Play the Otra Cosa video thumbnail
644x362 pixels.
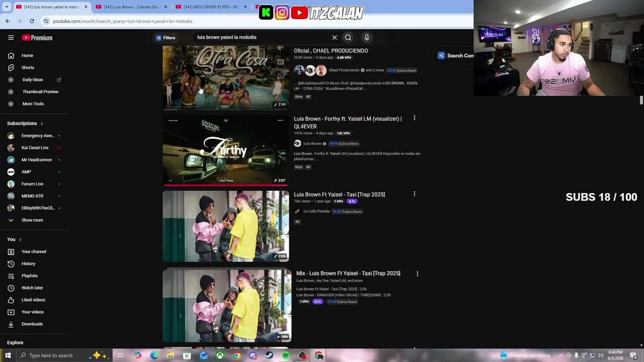click(226, 77)
